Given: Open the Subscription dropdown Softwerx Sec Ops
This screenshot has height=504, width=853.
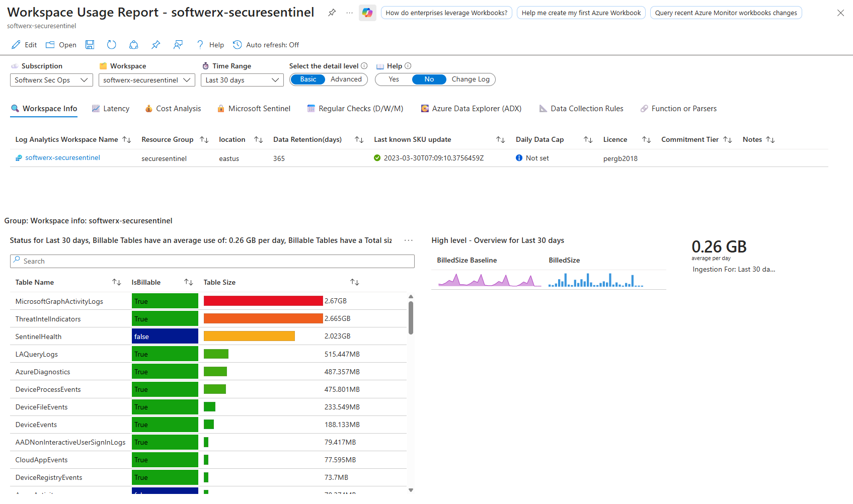Looking at the screenshot, I should pos(51,80).
